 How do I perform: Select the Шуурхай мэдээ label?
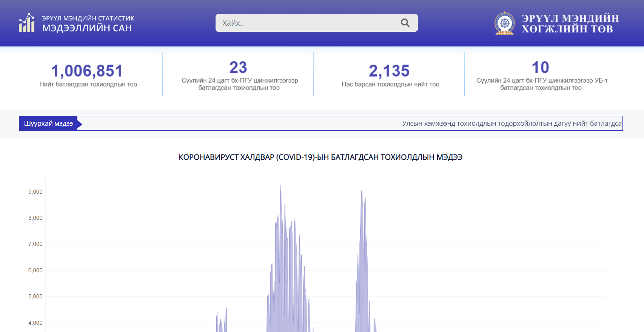48,124
